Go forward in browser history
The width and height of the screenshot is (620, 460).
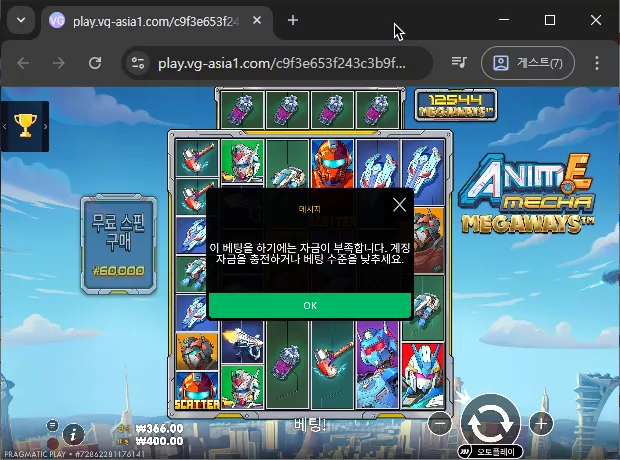[x=59, y=63]
